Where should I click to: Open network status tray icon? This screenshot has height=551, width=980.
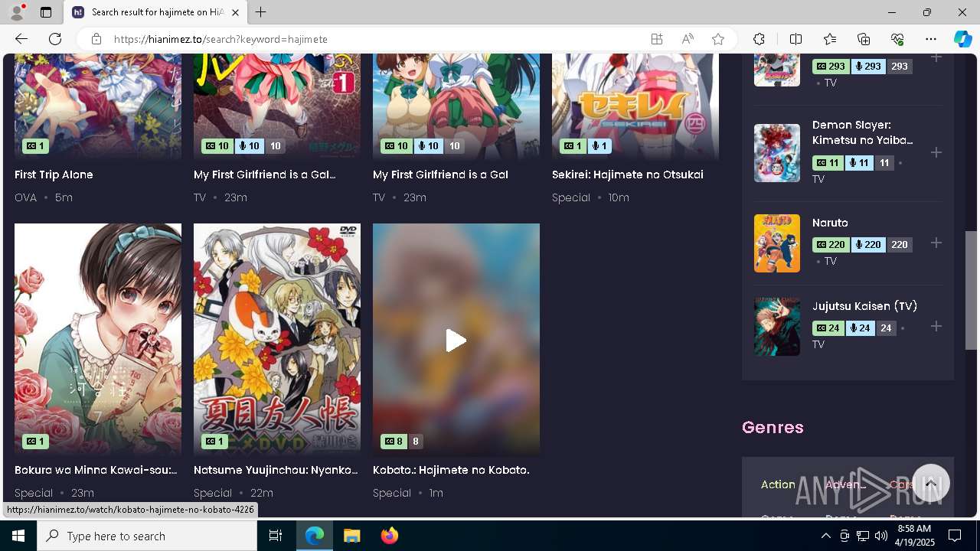862,536
